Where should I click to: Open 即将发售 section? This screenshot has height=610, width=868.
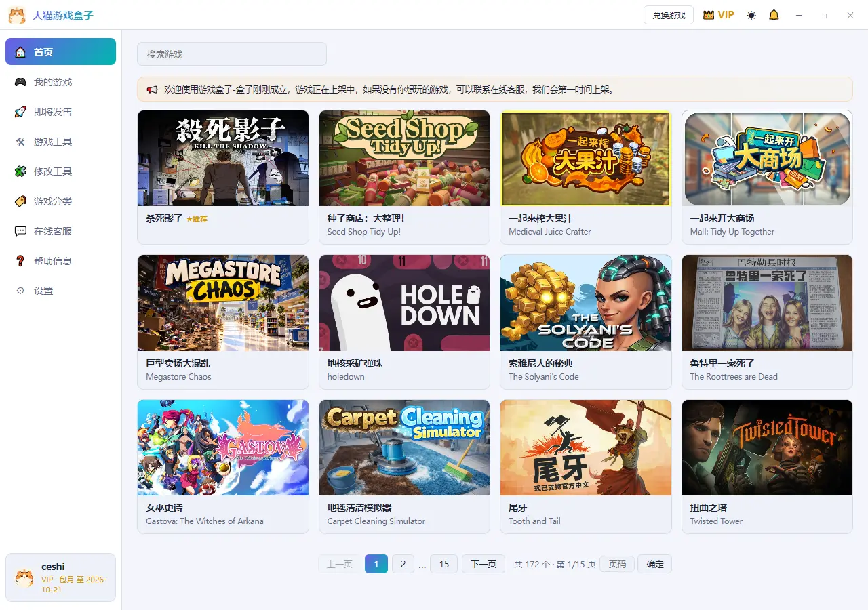(60, 112)
